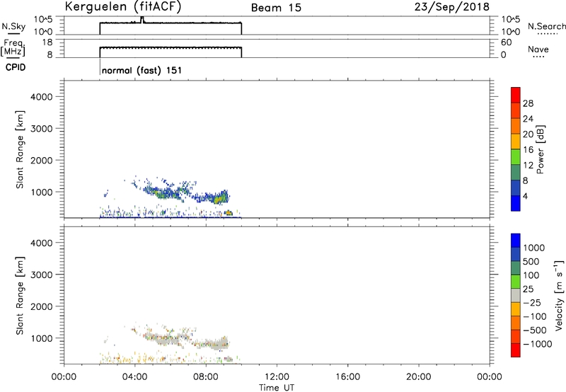Click the 'Slant Range [km]' label of velocity panel

tap(20, 296)
